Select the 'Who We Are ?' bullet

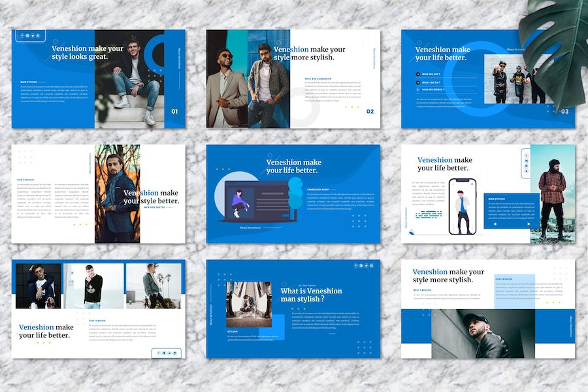pyautogui.click(x=431, y=74)
